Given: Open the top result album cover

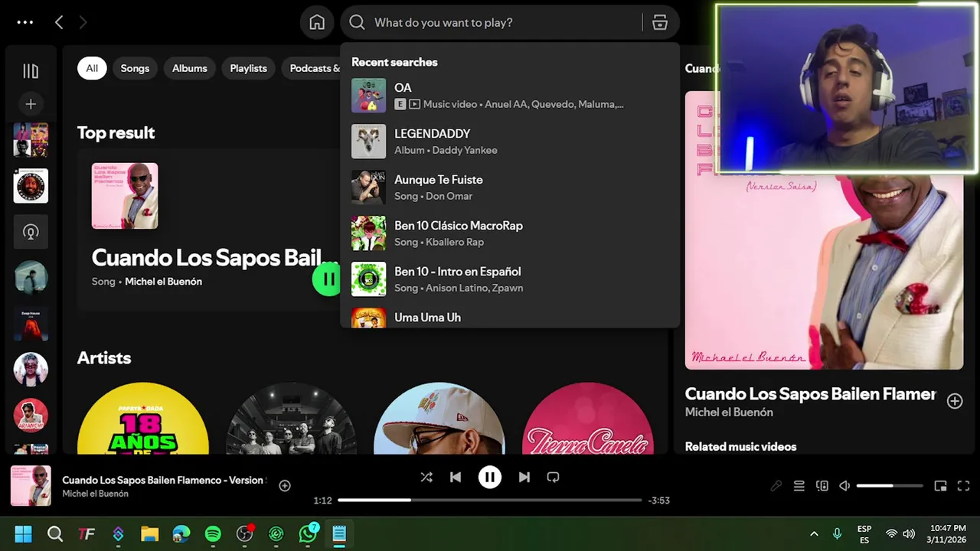Looking at the screenshot, I should click(125, 196).
